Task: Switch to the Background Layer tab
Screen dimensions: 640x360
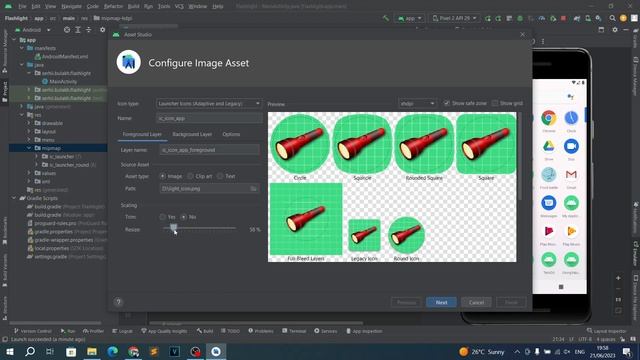Action: point(192,134)
